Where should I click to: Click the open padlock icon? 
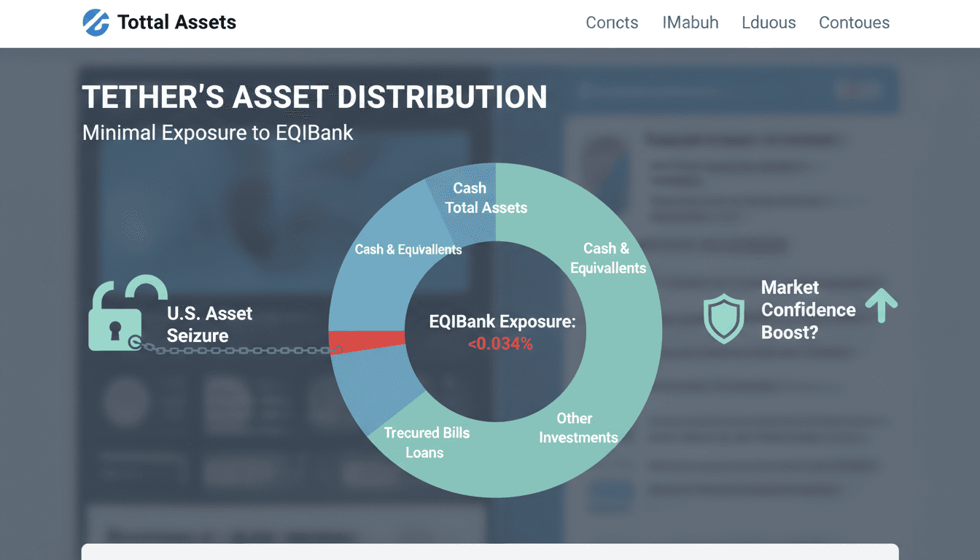point(127,312)
